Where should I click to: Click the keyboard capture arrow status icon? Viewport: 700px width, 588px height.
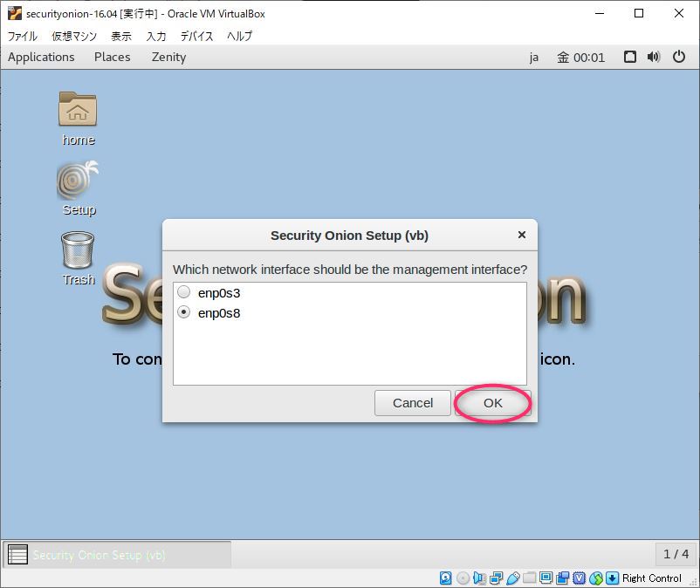pos(613,578)
